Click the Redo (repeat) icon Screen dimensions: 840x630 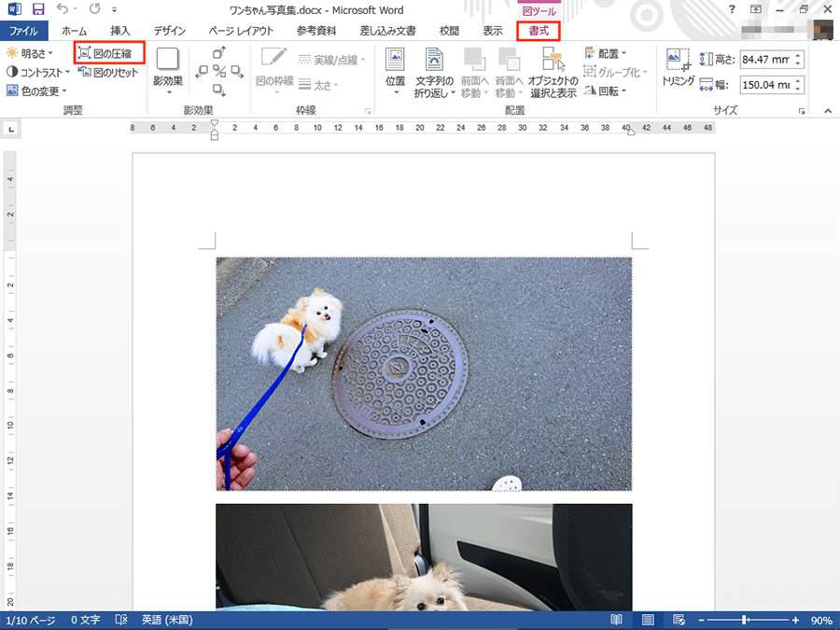pyautogui.click(x=94, y=9)
